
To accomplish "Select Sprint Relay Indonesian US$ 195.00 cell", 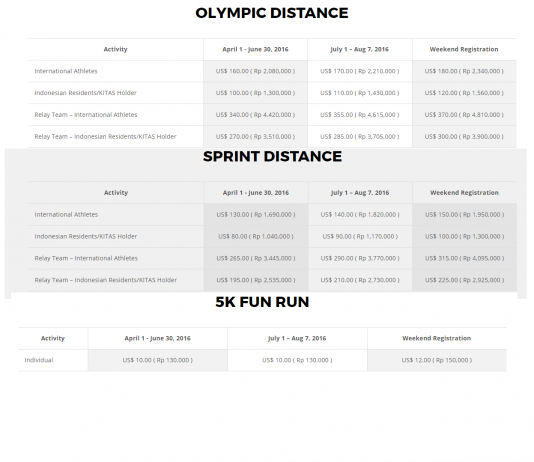I will click(x=256, y=280).
